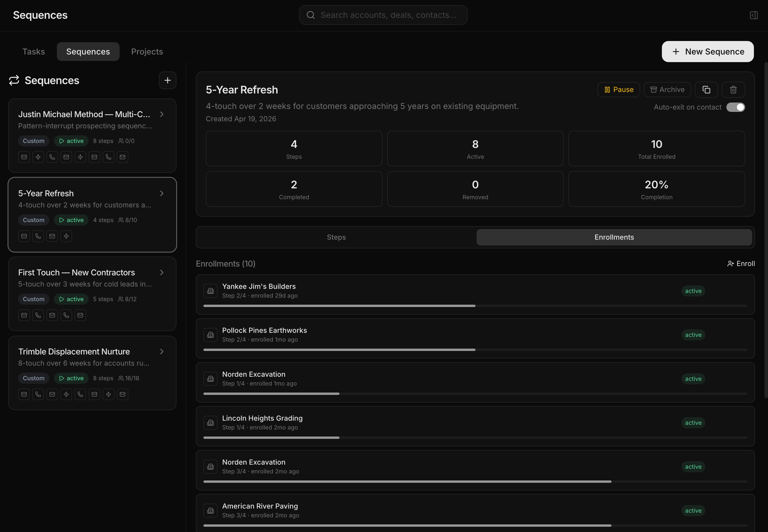
Task: Click the building icon for Yankee Jim's Builders
Action: [210, 291]
